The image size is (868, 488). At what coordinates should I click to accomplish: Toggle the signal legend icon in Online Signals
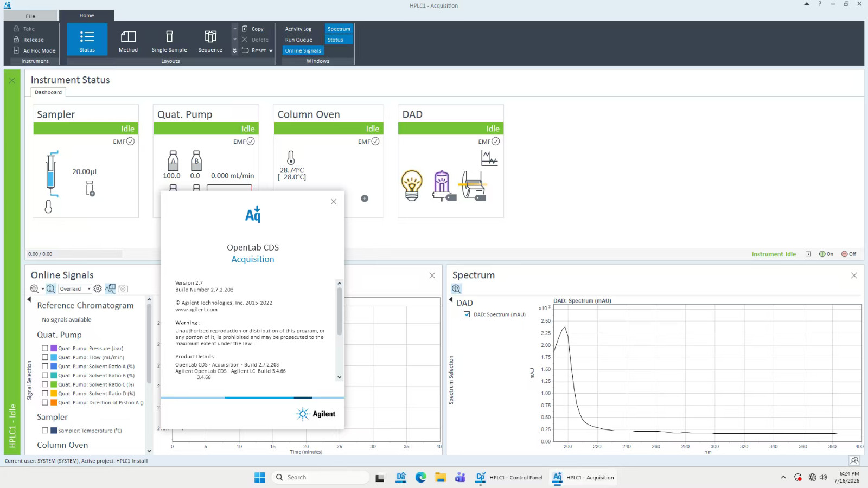(110, 288)
